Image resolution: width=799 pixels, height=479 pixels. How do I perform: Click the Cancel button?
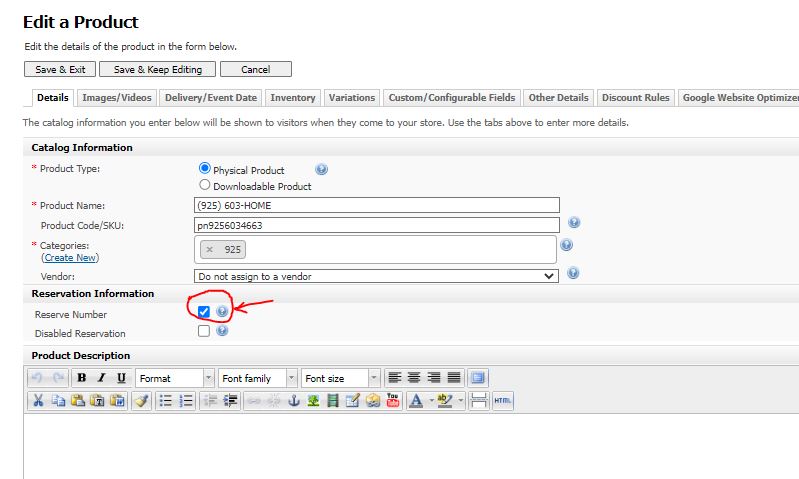coord(256,69)
